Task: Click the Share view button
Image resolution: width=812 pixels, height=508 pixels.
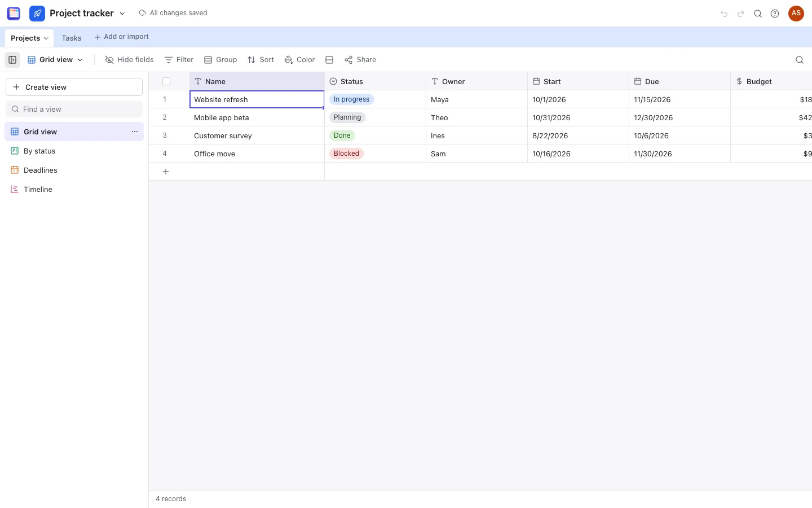Action: [360, 60]
